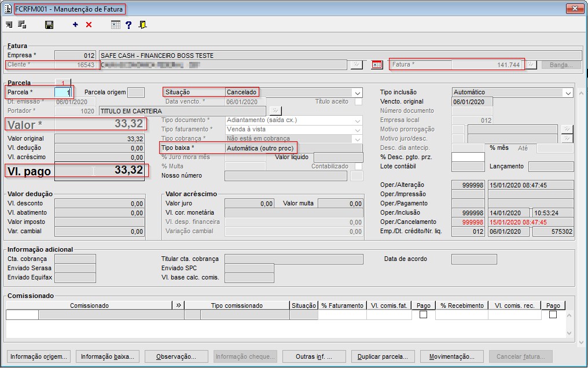This screenshot has width=588, height=368.
Task: Open the Tipo inclusão dropdown
Action: (567, 93)
